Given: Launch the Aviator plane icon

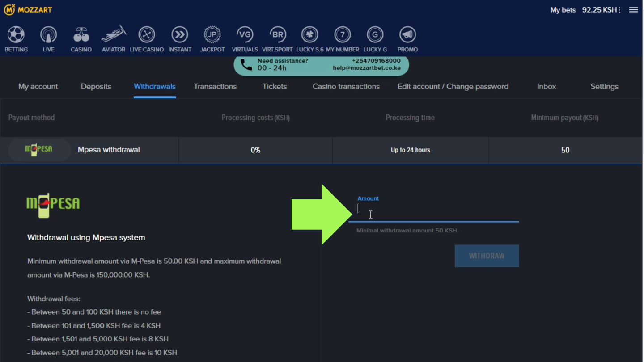Looking at the screenshot, I should click(x=114, y=34).
